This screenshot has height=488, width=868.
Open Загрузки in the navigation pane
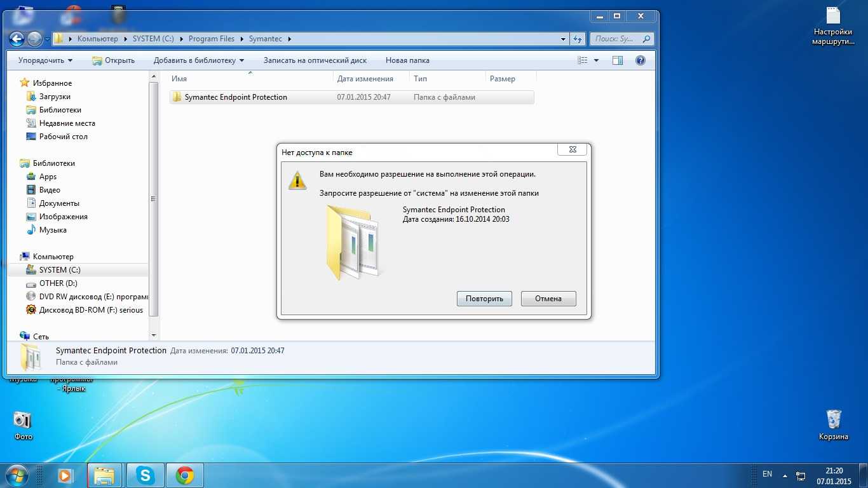(48, 97)
